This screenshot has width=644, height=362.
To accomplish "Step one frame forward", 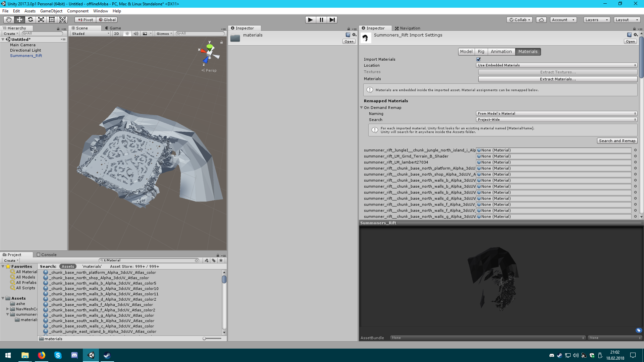I will 332,20.
